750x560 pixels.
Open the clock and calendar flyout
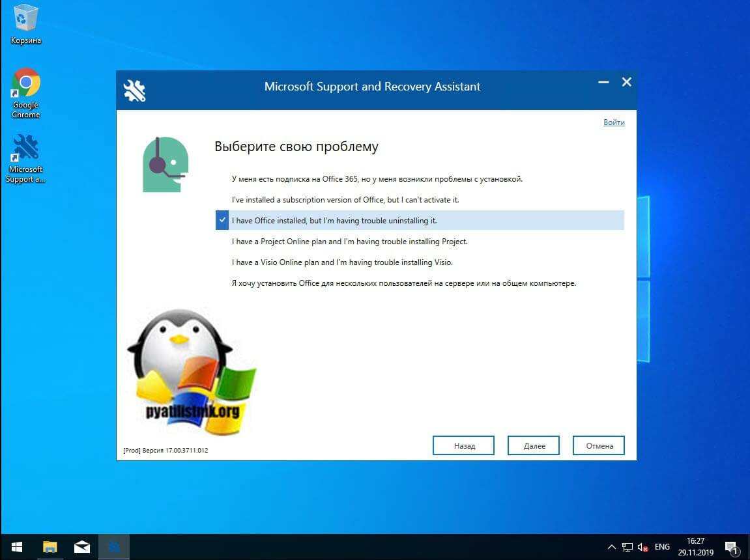click(695, 546)
